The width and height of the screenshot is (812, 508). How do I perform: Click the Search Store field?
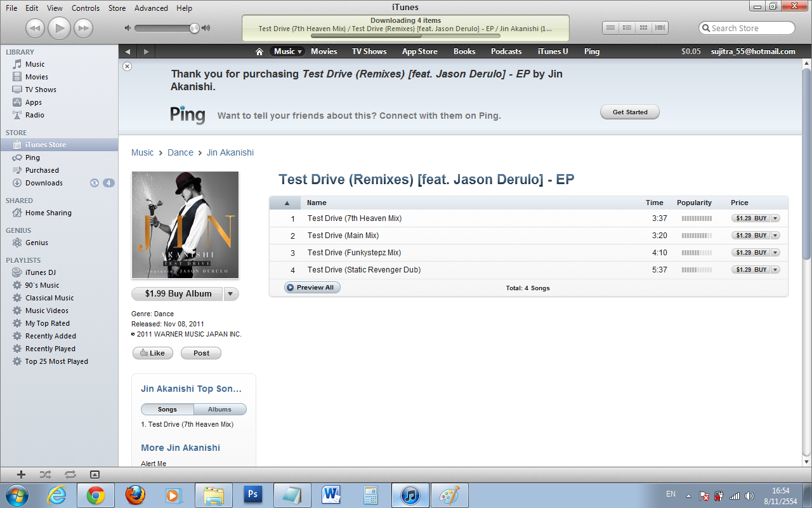click(747, 28)
